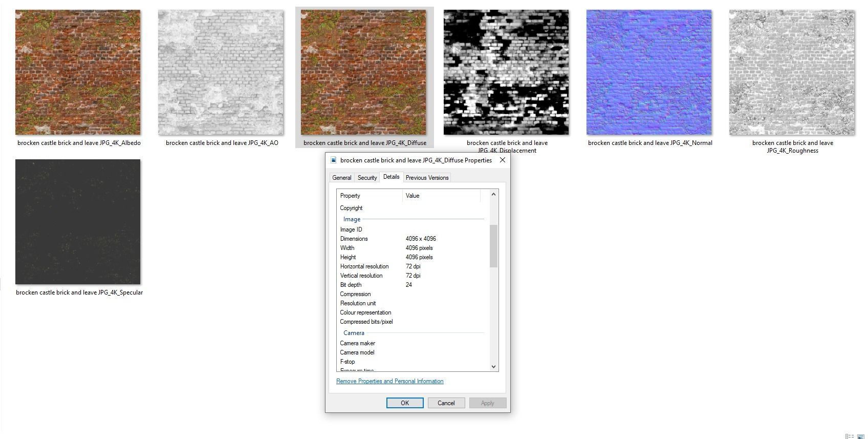Select the 4K_Roughness texture thumbnail
The width and height of the screenshot is (868, 439).
(x=792, y=72)
